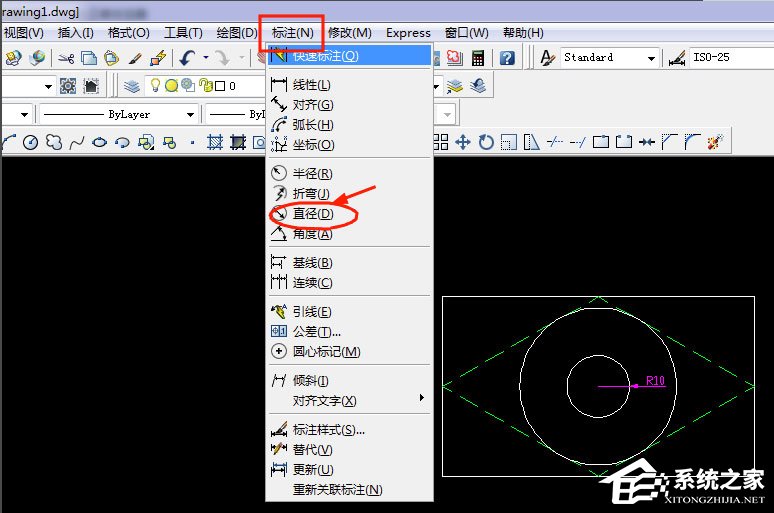
Task: Open the 修改(M) menu
Action: (x=349, y=33)
